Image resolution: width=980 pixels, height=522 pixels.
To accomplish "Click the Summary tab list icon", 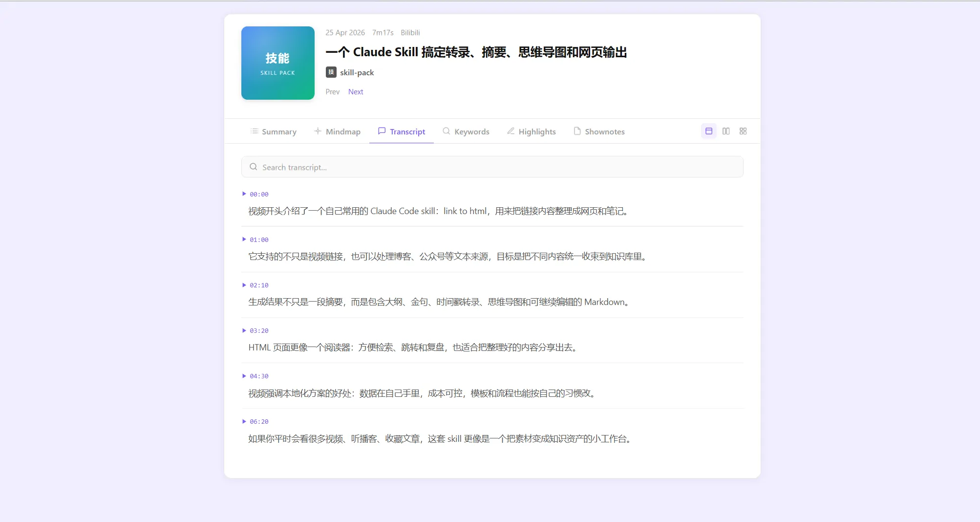I will click(x=254, y=131).
